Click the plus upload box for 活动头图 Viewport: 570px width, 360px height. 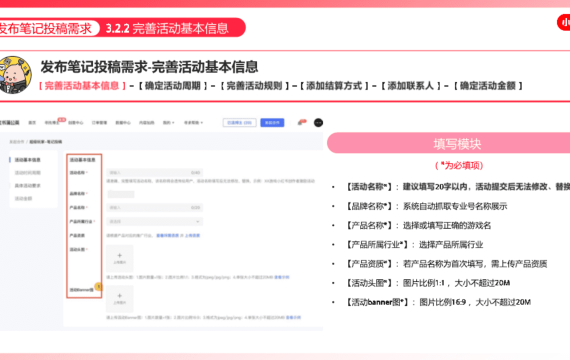(120, 258)
